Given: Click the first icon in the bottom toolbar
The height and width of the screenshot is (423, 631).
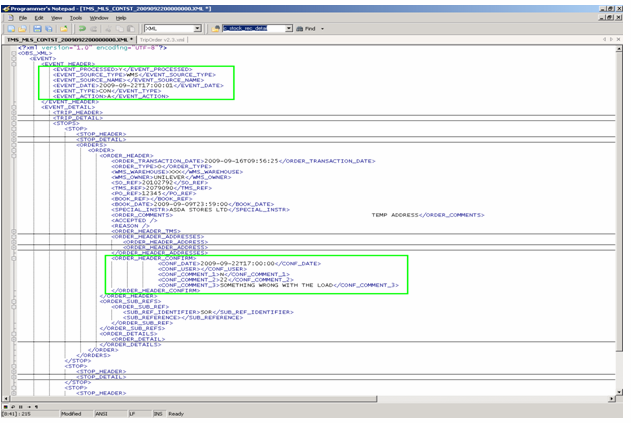Looking at the screenshot, I should point(6,406).
